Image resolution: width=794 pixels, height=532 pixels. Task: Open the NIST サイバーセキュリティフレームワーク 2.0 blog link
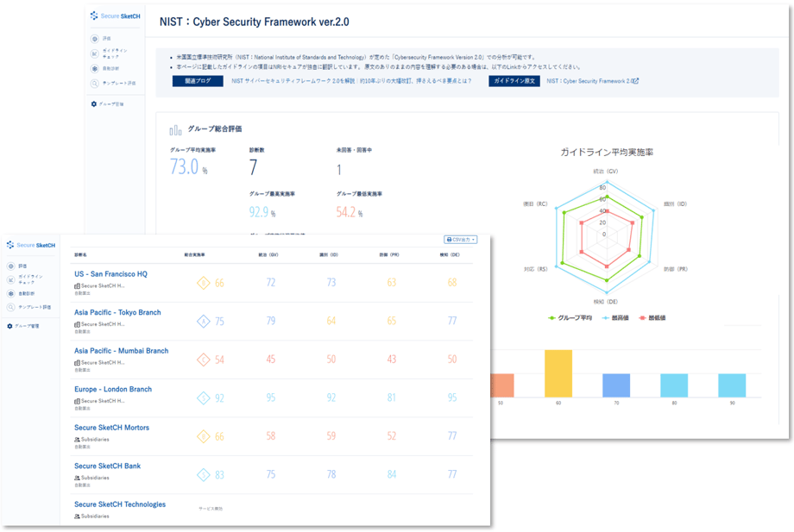point(351,81)
